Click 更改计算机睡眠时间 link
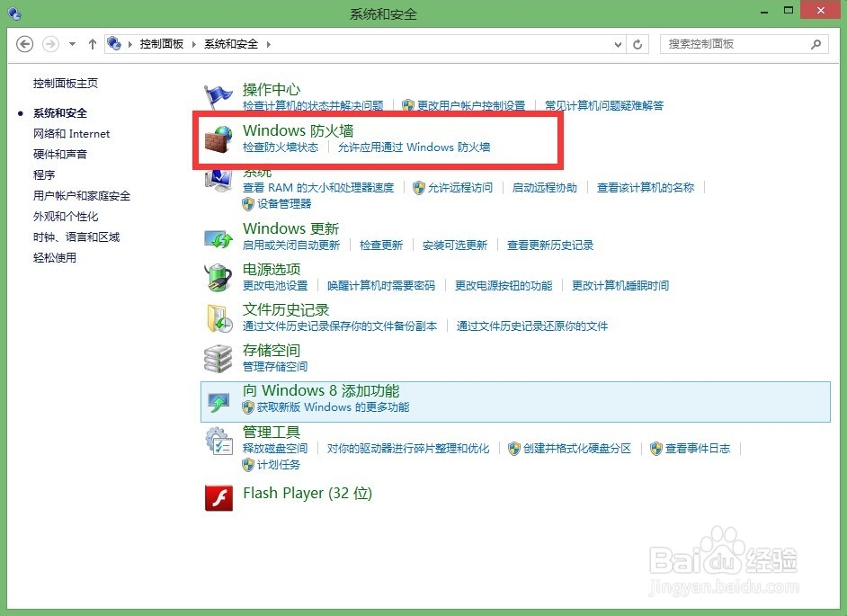The image size is (847, 616). pyautogui.click(x=620, y=285)
